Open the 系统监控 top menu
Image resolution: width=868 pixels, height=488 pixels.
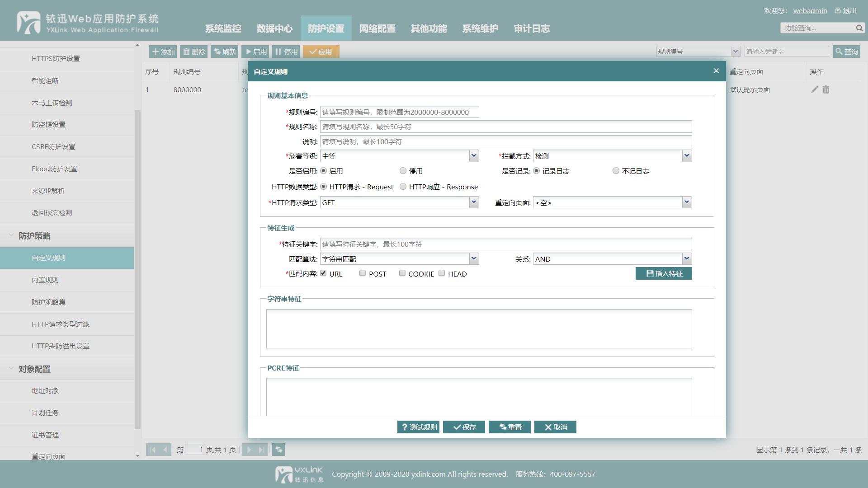(223, 28)
